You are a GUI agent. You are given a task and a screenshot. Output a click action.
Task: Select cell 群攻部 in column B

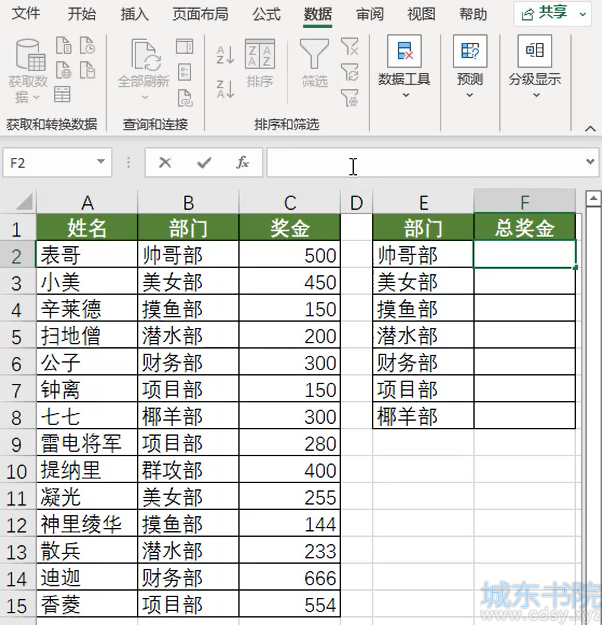[188, 470]
